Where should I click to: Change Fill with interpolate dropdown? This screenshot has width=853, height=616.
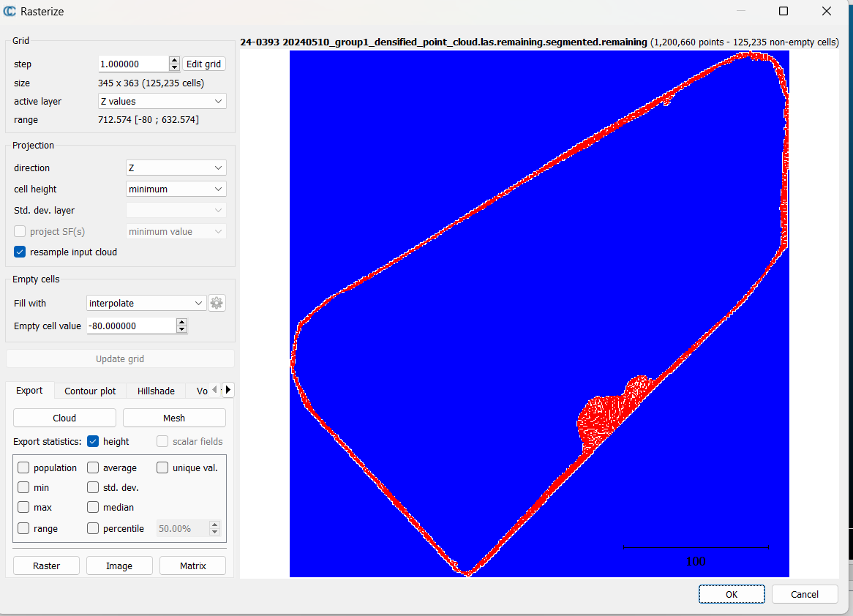click(146, 303)
